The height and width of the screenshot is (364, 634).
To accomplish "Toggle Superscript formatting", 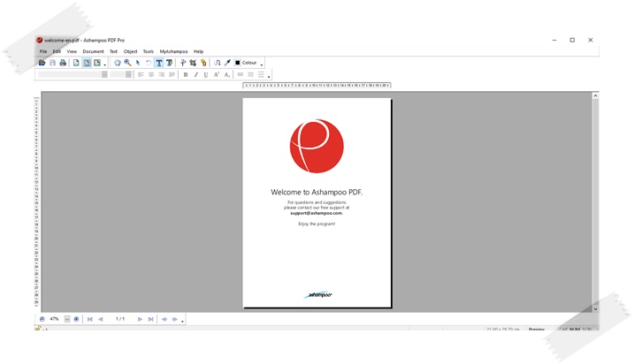I will 217,74.
